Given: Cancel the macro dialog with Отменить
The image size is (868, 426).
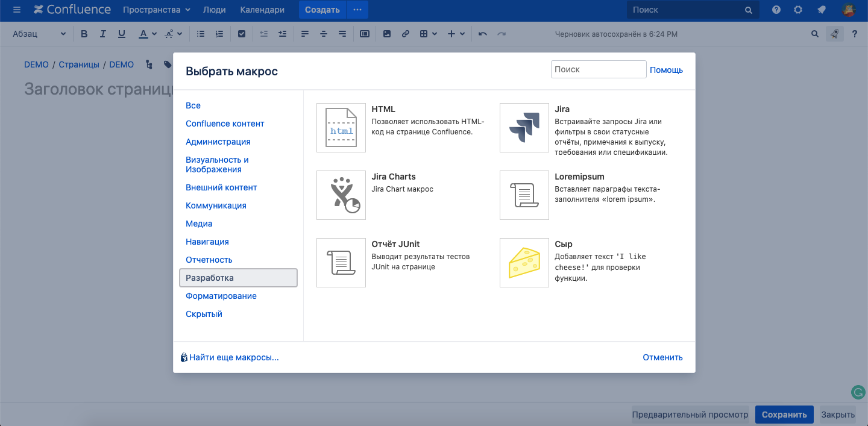Looking at the screenshot, I should tap(662, 357).
